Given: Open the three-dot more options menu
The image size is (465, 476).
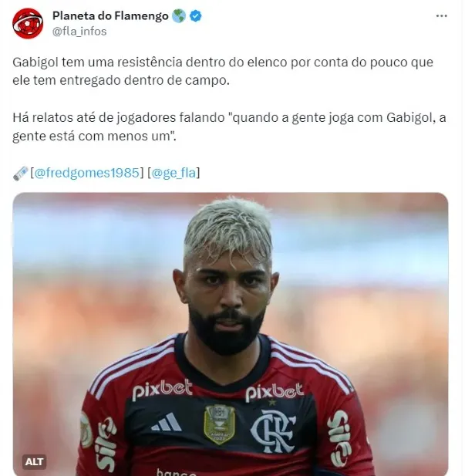Looking at the screenshot, I should pyautogui.click(x=441, y=15).
